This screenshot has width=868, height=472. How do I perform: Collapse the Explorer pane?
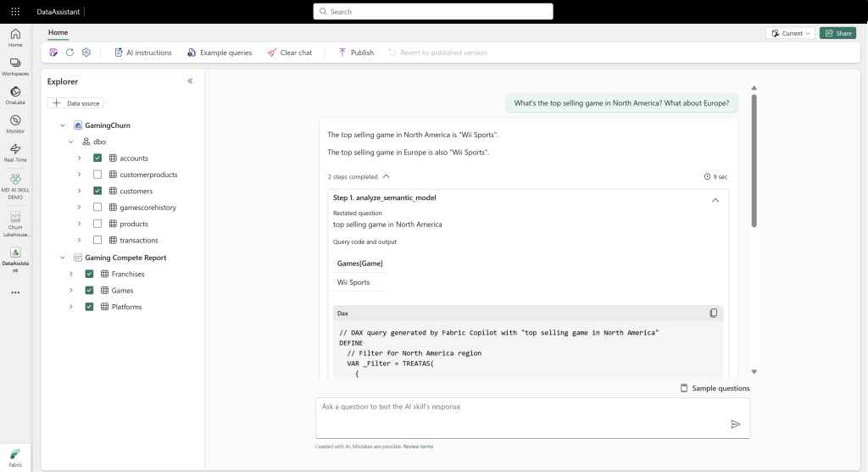point(190,81)
